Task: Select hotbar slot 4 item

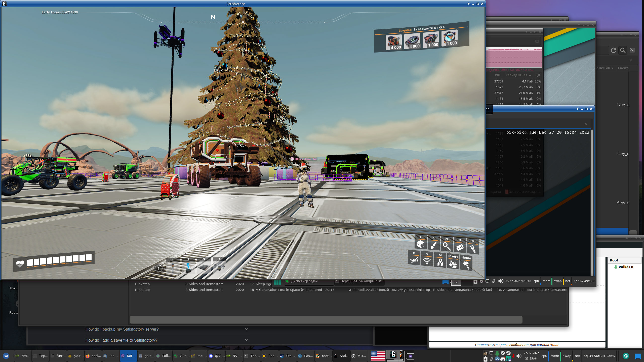Action: click(x=219, y=267)
